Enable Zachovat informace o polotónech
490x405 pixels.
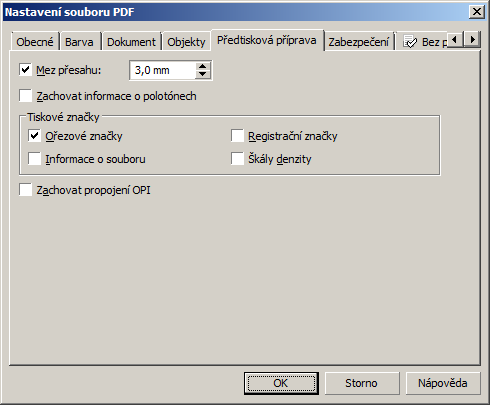coord(25,96)
